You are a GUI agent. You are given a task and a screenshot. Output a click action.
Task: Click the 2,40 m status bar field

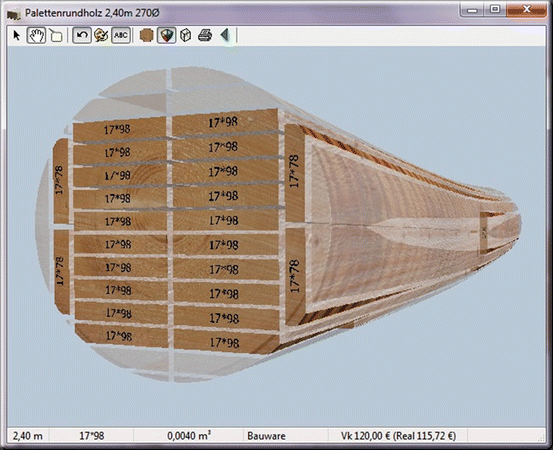click(x=28, y=436)
